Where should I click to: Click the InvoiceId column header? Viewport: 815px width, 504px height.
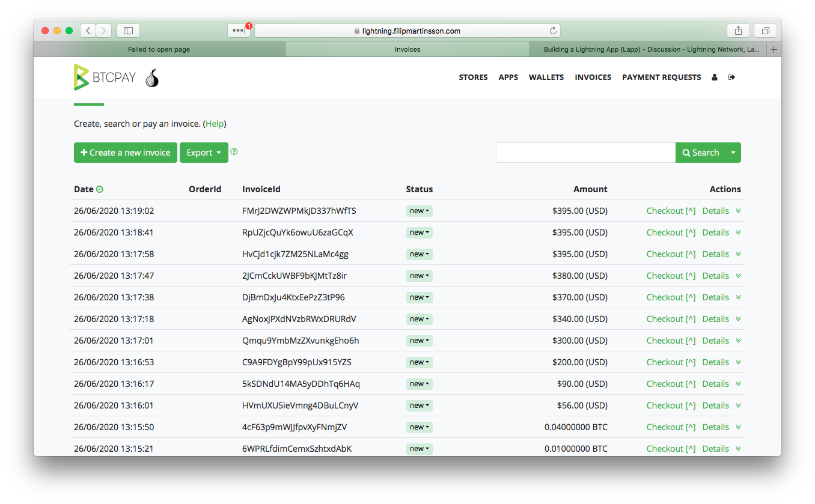(261, 189)
